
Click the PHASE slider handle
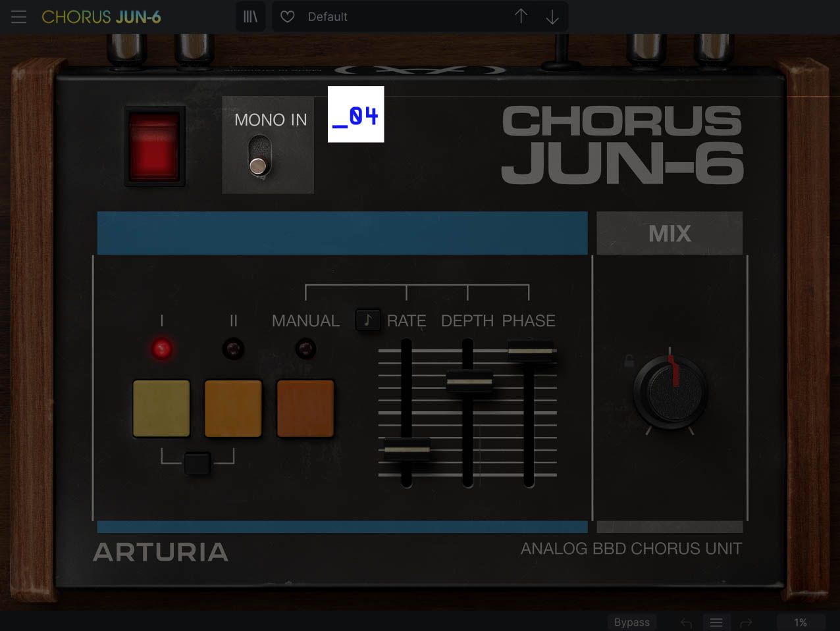[531, 350]
